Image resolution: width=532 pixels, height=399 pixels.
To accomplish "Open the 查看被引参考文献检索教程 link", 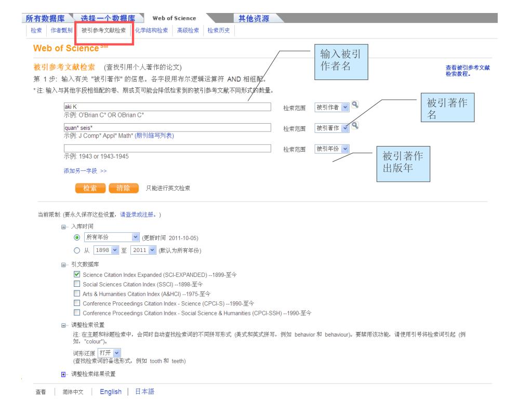I will tap(468, 71).
